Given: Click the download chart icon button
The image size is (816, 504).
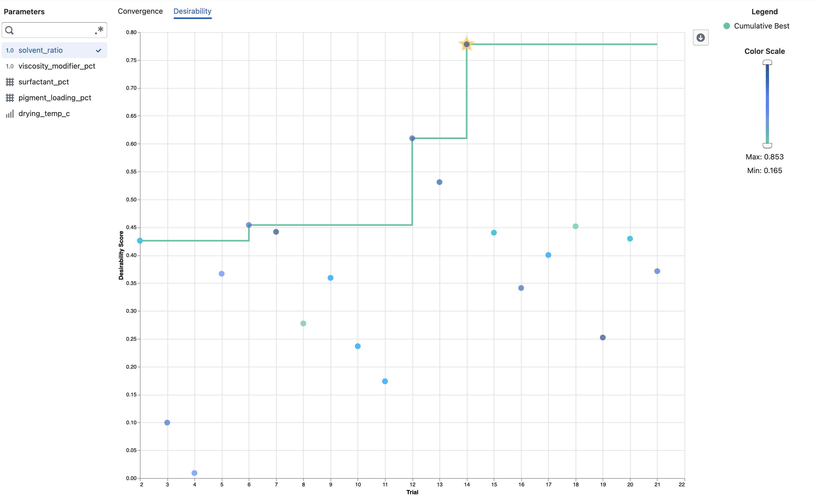Looking at the screenshot, I should pyautogui.click(x=700, y=38).
